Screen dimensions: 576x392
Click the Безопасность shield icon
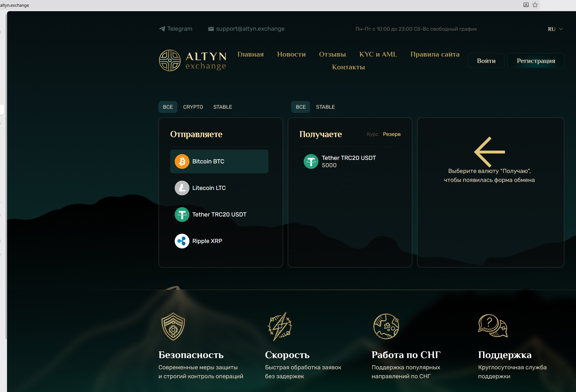(173, 326)
